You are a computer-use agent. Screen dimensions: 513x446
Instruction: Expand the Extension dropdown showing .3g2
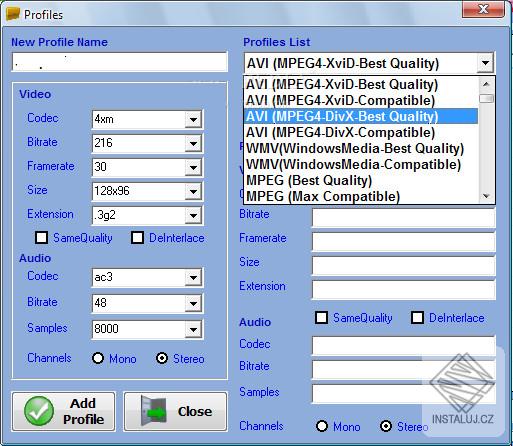(x=193, y=215)
